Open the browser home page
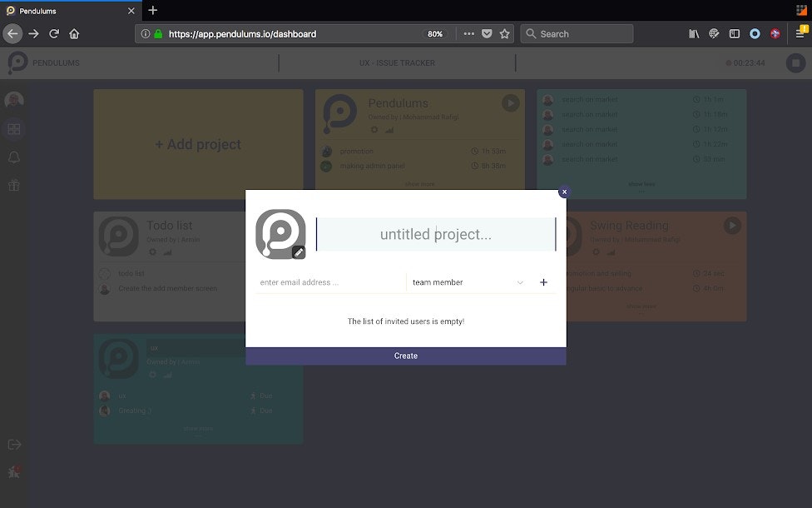Viewport: 812px width, 508px height. [74, 33]
